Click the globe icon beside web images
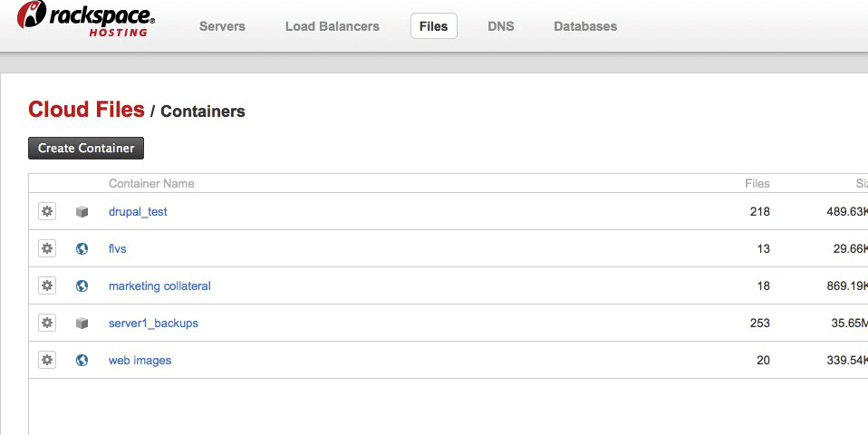Screen dimensions: 868x435 pyautogui.click(x=82, y=360)
